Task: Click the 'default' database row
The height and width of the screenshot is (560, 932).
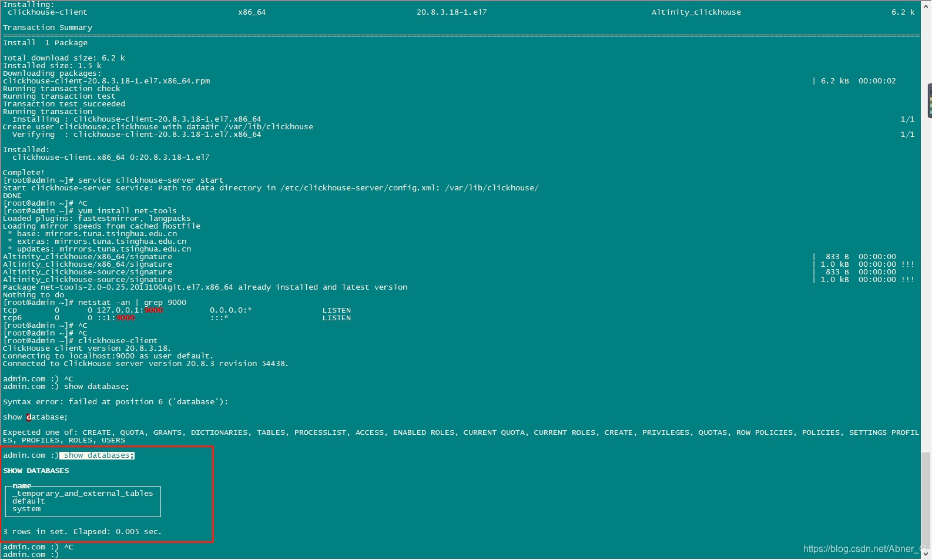Action: tap(28, 501)
